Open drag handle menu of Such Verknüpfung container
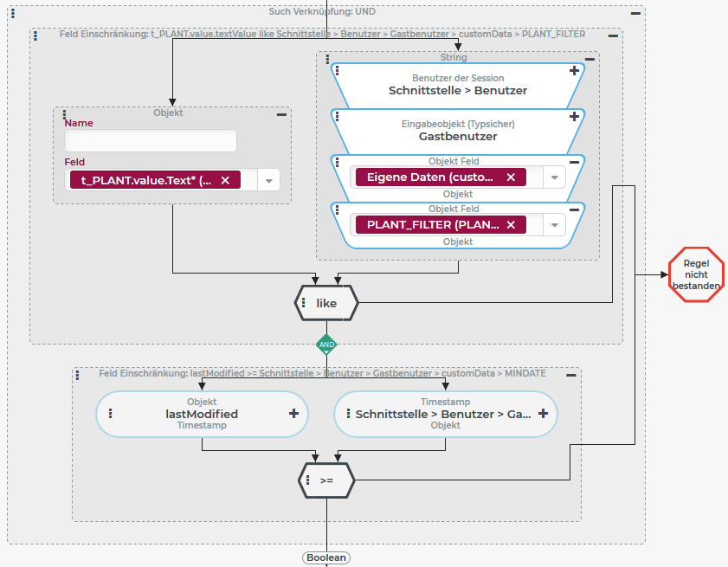The width and height of the screenshot is (728, 567). (x=13, y=14)
